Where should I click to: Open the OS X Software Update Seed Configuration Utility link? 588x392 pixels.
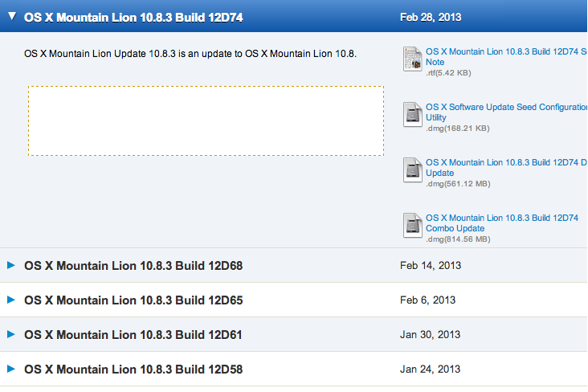pyautogui.click(x=506, y=112)
